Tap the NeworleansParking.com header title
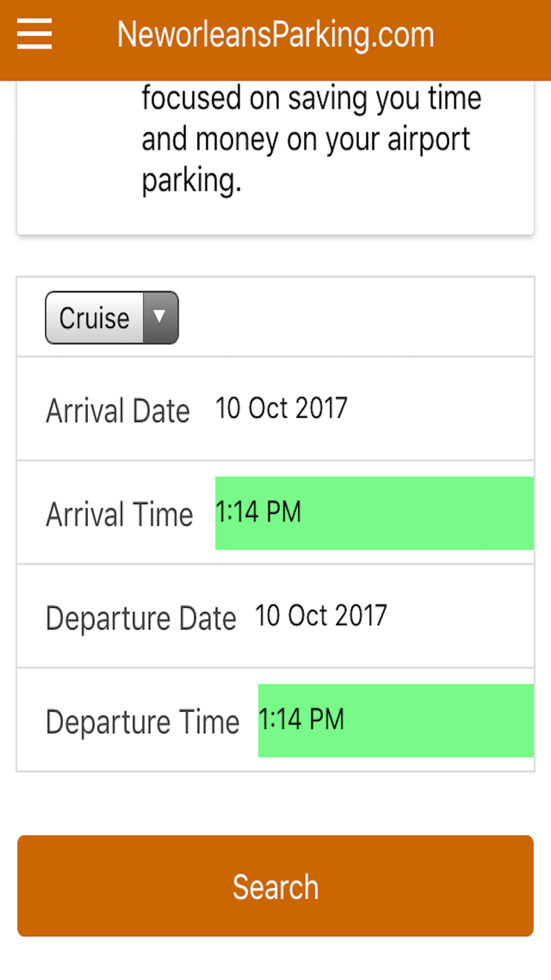 275,35
